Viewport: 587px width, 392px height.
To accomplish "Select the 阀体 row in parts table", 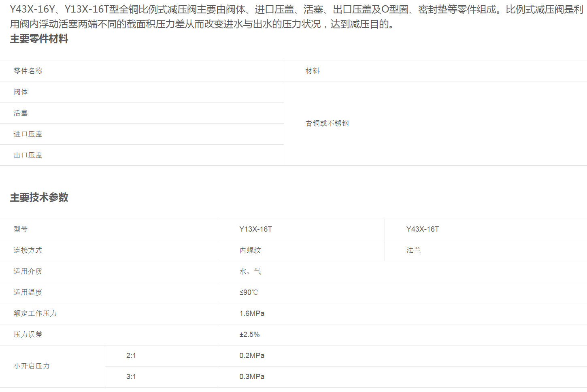I will point(21,92).
